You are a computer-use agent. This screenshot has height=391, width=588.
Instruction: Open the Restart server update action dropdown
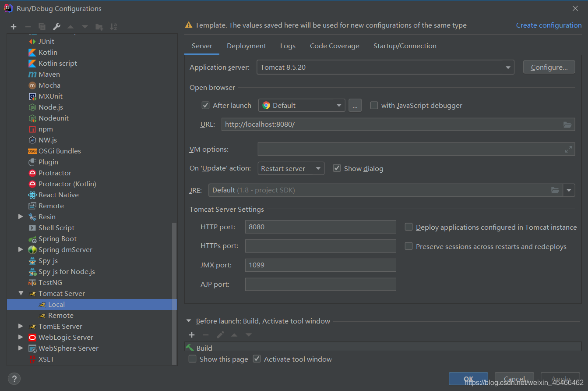(x=291, y=168)
